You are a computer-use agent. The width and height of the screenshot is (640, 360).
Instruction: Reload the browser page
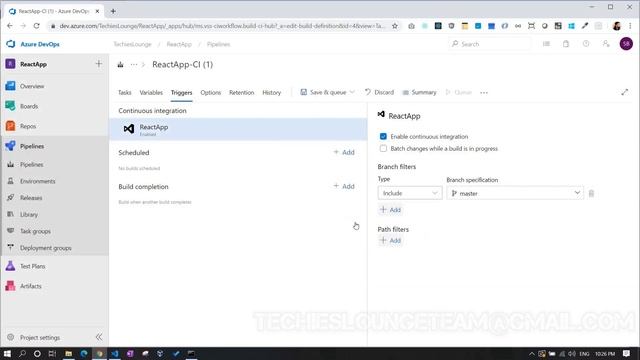point(36,26)
